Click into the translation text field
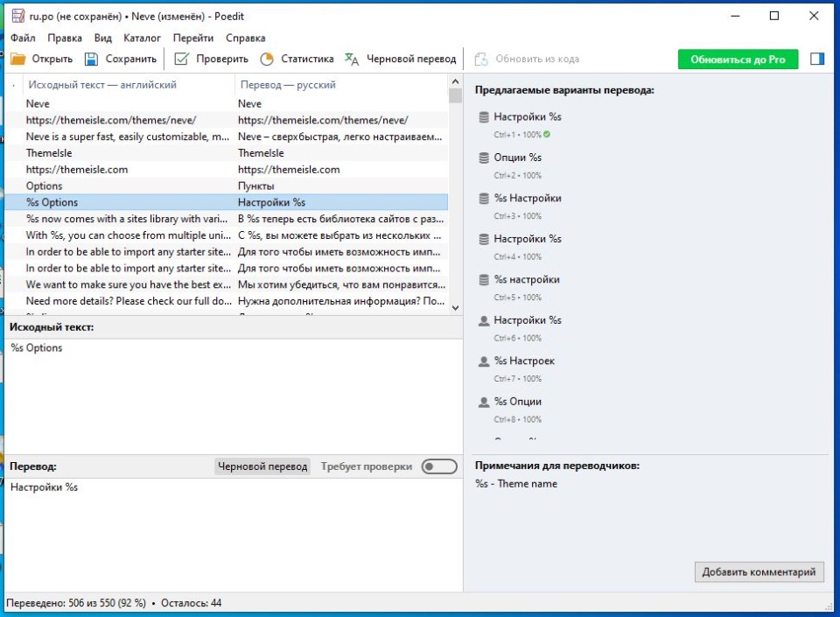 (x=232, y=534)
